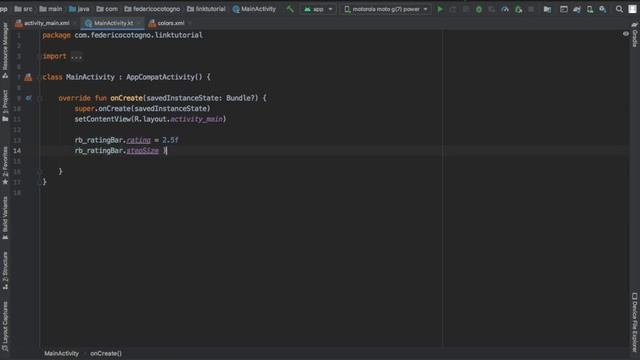
Task: Open the Device File Explorer panel
Action: pos(635,322)
